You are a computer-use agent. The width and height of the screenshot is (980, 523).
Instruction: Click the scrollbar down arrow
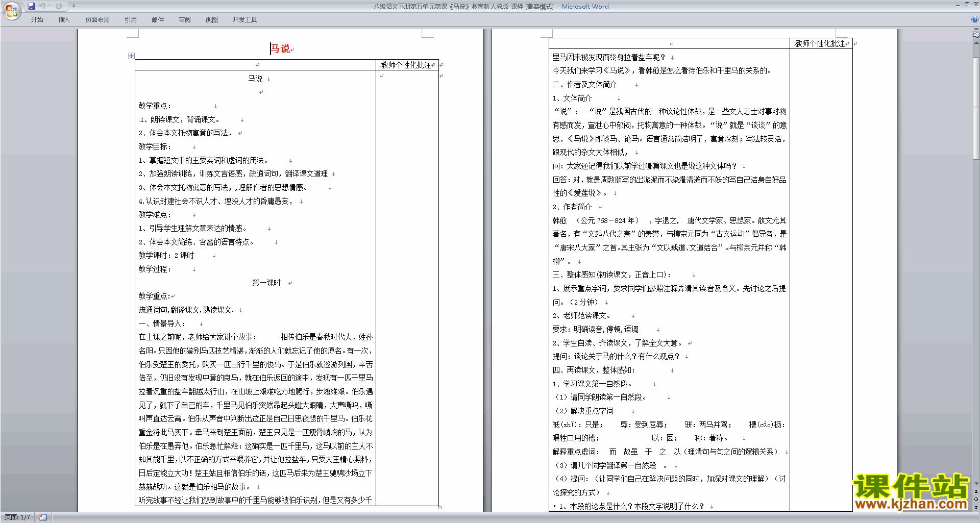(x=976, y=483)
